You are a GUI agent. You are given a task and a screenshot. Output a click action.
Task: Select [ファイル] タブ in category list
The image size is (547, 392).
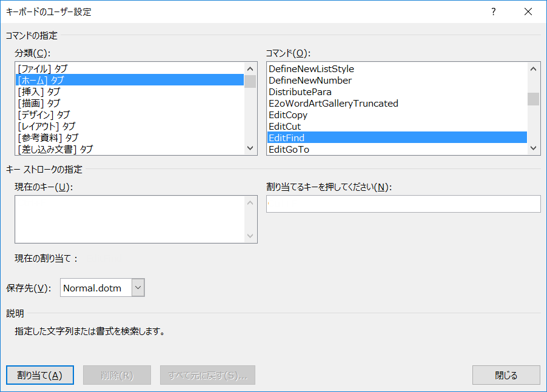tap(42, 68)
